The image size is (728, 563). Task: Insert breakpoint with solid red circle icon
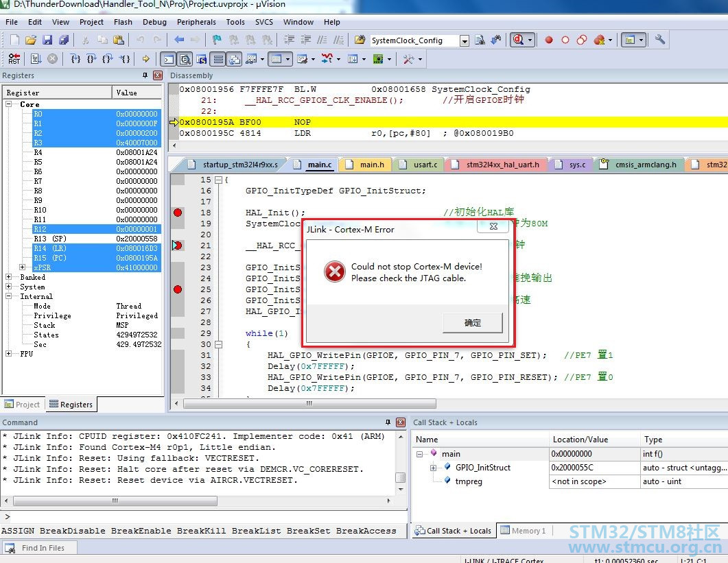pyautogui.click(x=549, y=40)
